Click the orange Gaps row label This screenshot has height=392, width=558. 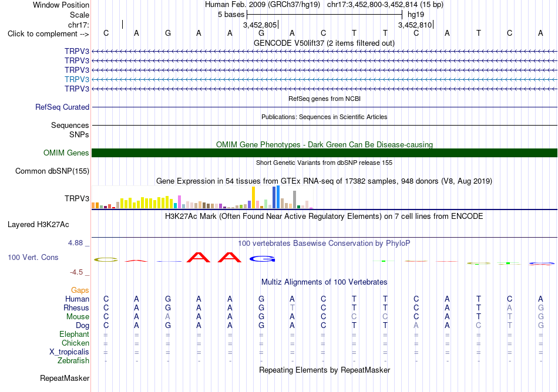click(x=80, y=290)
